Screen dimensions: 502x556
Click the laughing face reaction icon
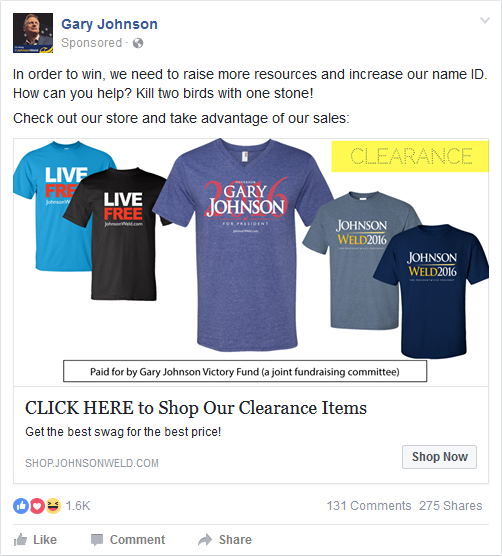(53, 506)
